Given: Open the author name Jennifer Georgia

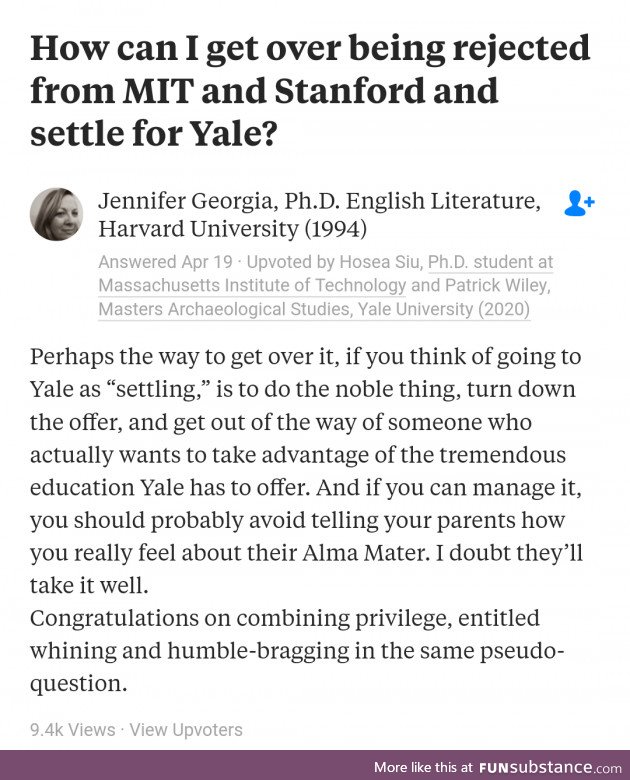Looking at the screenshot, I should pos(185,201).
